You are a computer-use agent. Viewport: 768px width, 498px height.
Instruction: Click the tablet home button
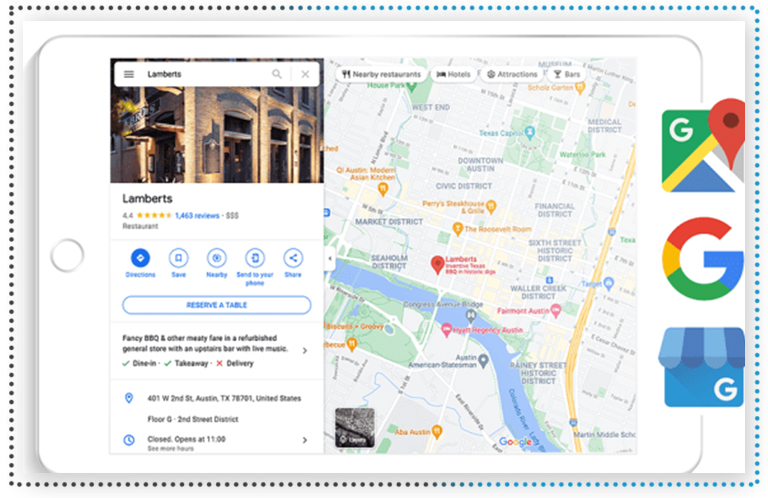click(67, 255)
